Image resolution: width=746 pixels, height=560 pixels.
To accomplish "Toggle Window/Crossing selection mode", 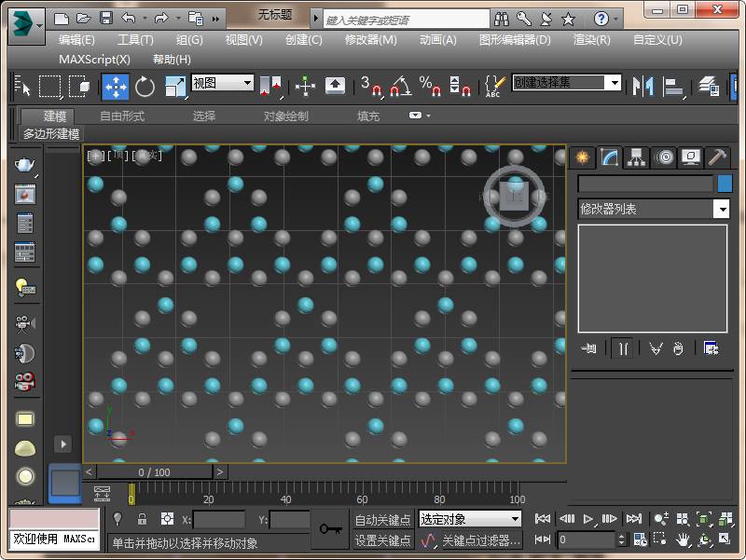I will click(79, 87).
